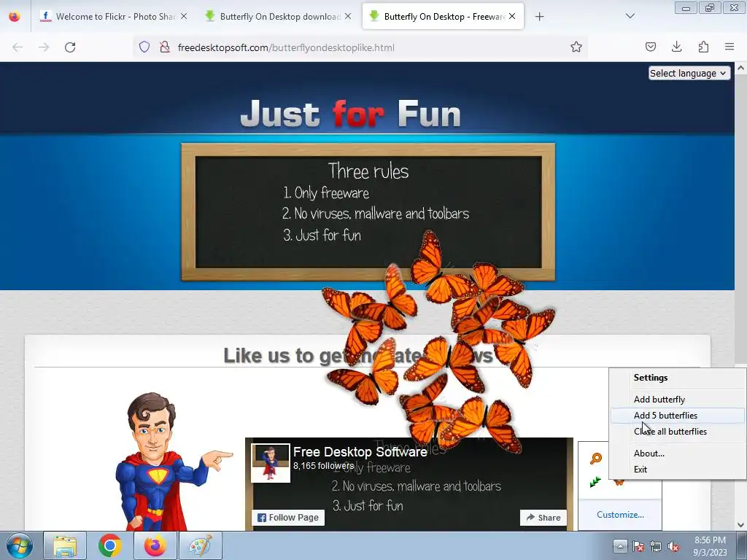Image resolution: width=747 pixels, height=560 pixels.
Task: Click the page scrollbar up arrow
Action: tap(741, 68)
